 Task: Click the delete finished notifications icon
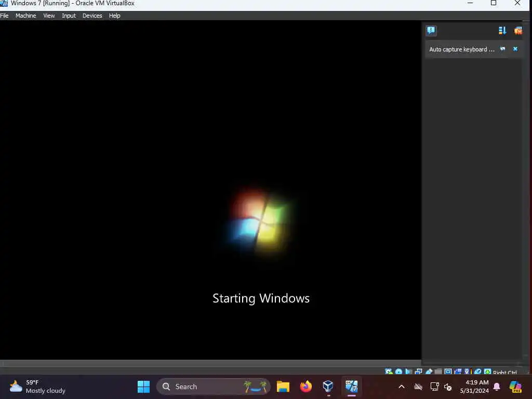[x=518, y=31]
